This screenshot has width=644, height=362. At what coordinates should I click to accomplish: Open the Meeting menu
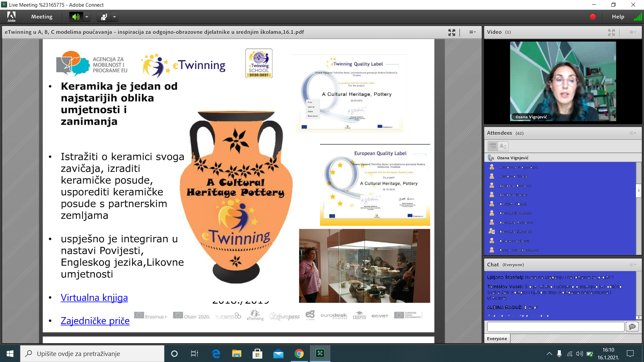42,17
